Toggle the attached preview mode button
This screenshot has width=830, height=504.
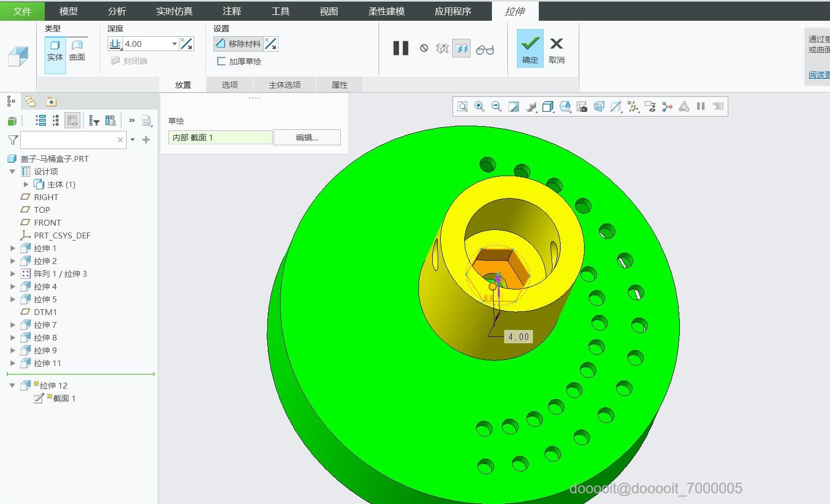click(x=461, y=48)
